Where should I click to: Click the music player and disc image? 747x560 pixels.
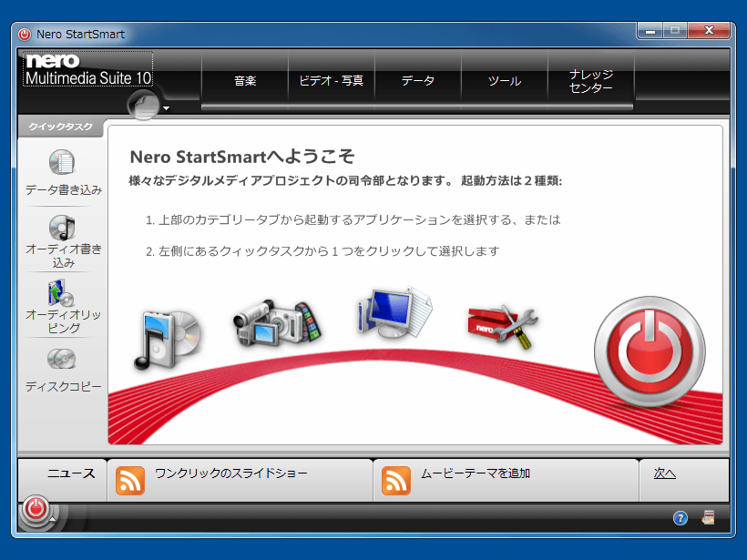168,339
